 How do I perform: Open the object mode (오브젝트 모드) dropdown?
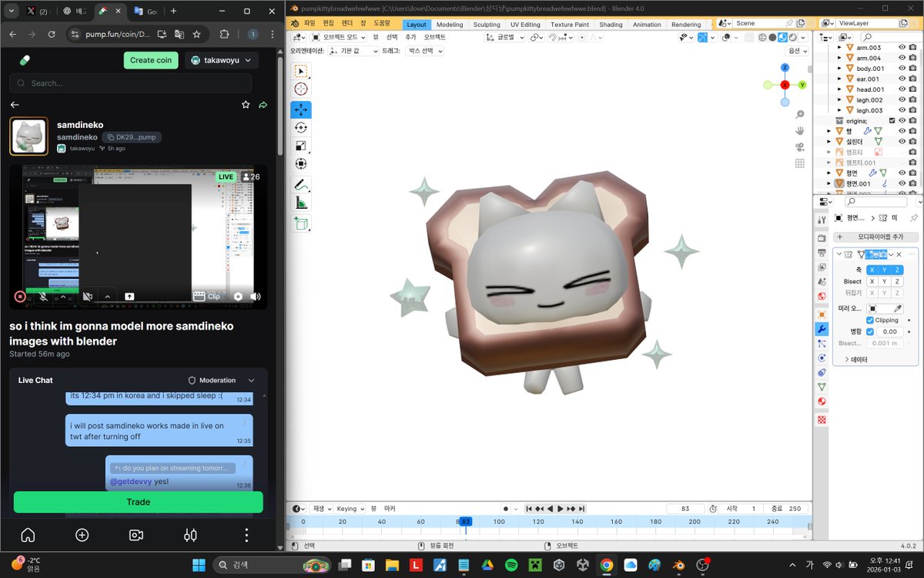(340, 37)
